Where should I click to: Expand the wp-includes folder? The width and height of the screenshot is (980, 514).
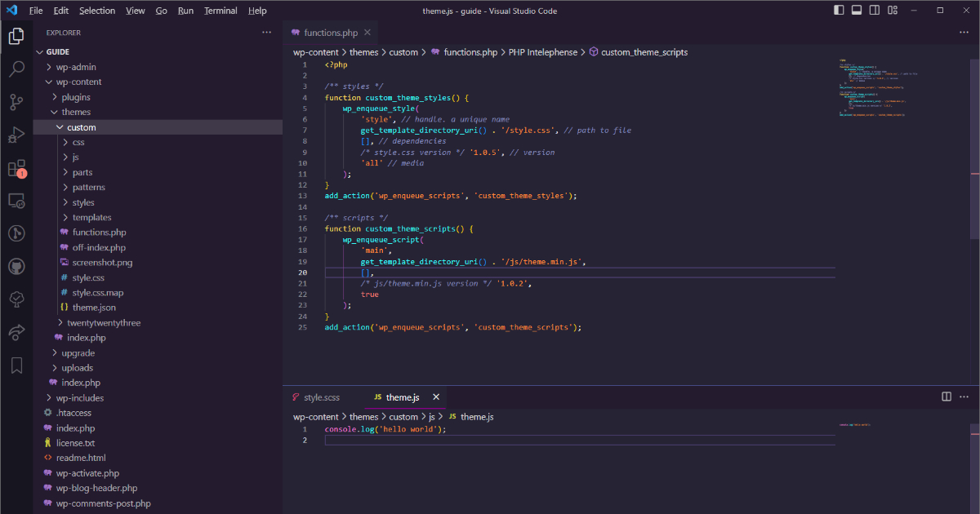pos(158,398)
